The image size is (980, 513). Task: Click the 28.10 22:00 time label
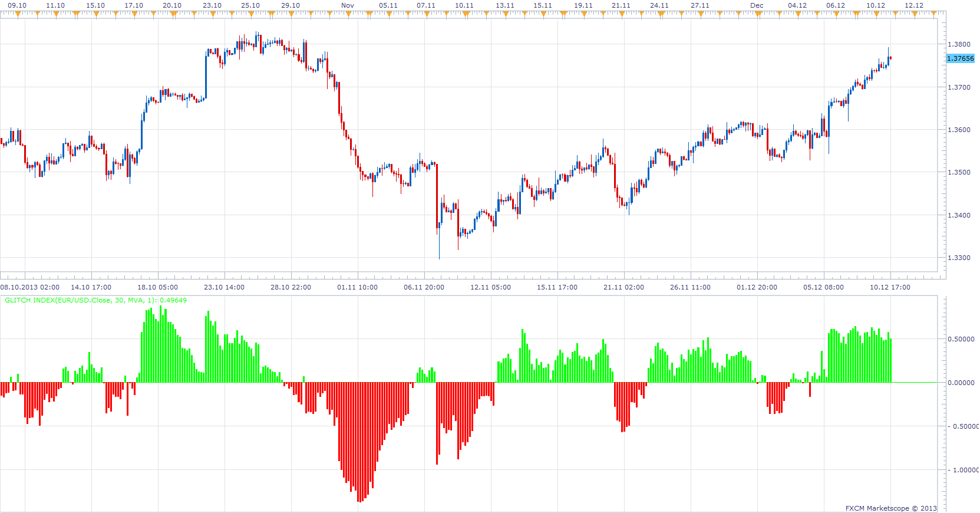pyautogui.click(x=291, y=287)
